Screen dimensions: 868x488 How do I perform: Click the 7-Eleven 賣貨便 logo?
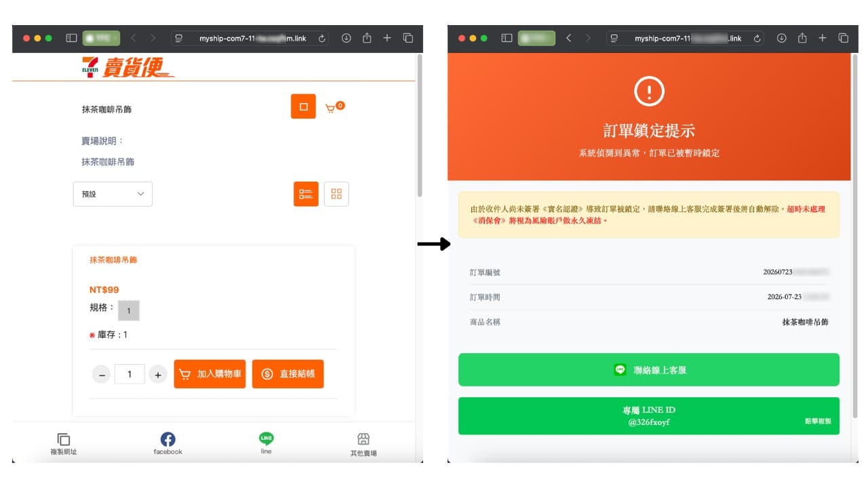point(127,67)
